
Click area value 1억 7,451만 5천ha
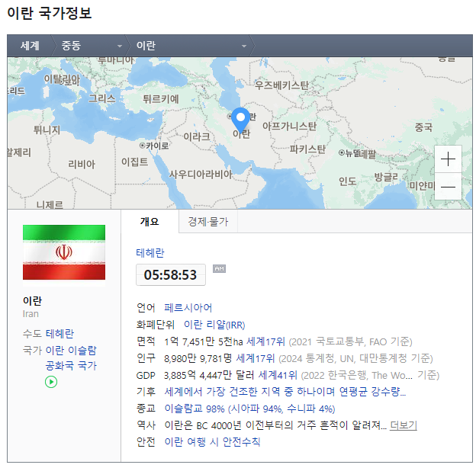(204, 341)
